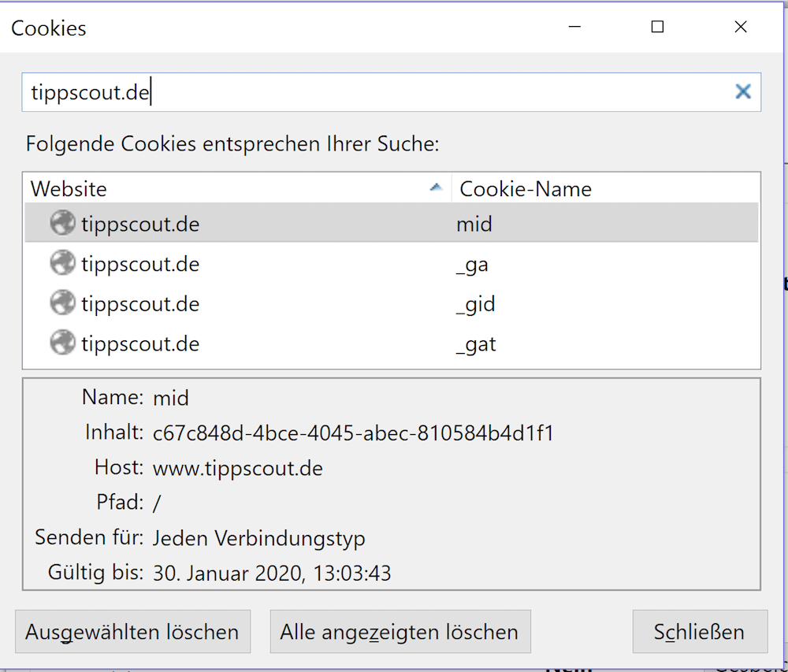
Task: Click the Host value www.tippscout.de
Action: 238,469
